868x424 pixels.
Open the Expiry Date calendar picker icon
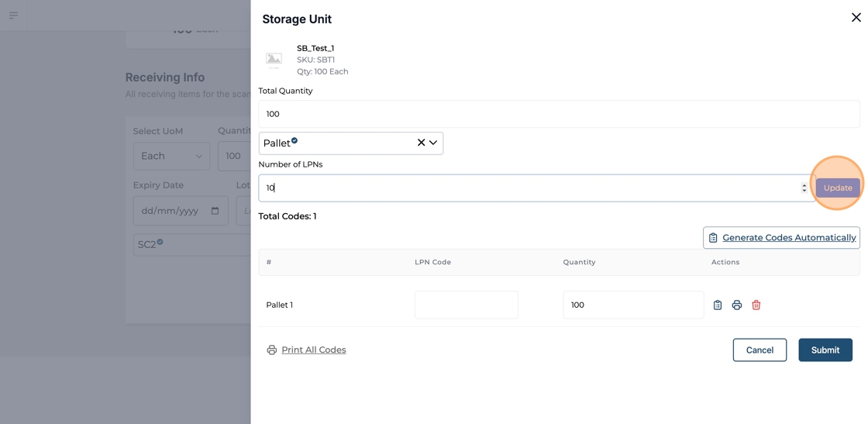coord(215,211)
